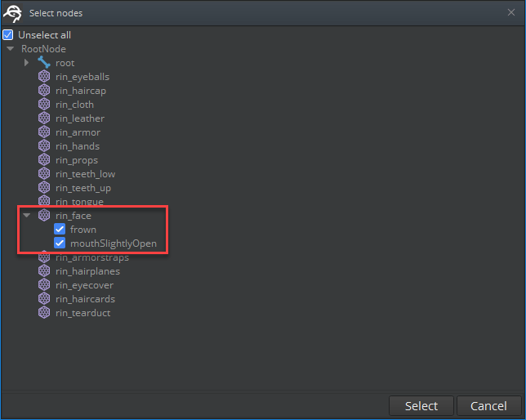Viewport: 526px width, 420px height.
Task: Click the mesh icon beside rin_leather
Action: pyautogui.click(x=44, y=118)
